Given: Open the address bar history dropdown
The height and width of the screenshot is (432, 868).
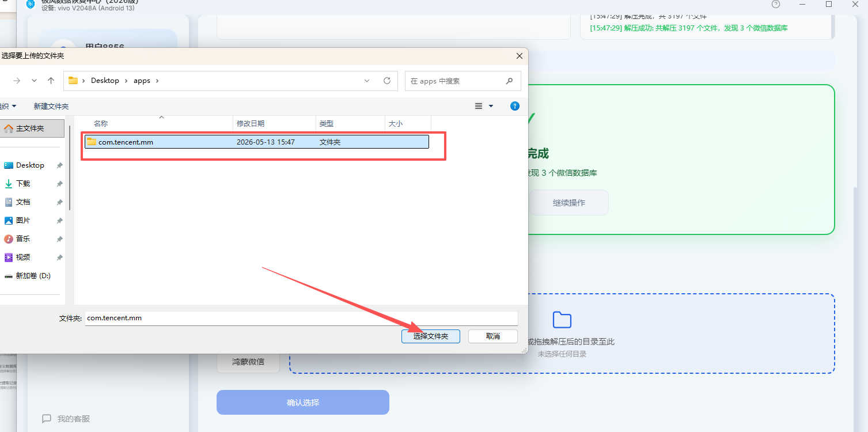Looking at the screenshot, I should click(367, 81).
